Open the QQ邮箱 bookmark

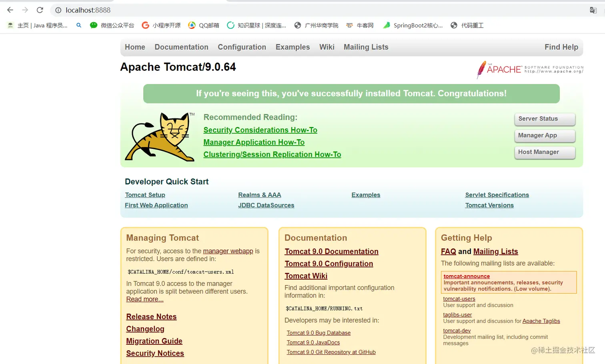[204, 25]
